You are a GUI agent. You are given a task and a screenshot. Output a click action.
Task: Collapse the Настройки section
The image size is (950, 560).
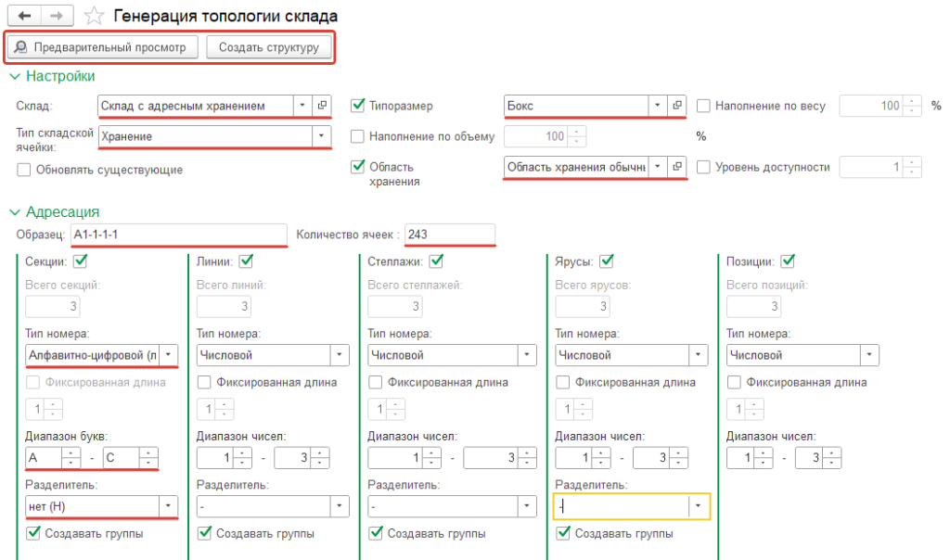15,76
